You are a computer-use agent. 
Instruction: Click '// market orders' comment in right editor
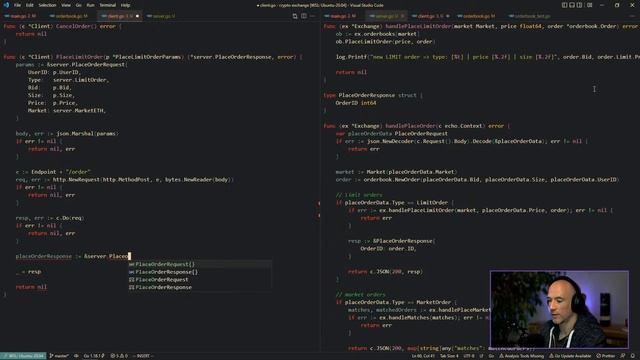point(360,295)
